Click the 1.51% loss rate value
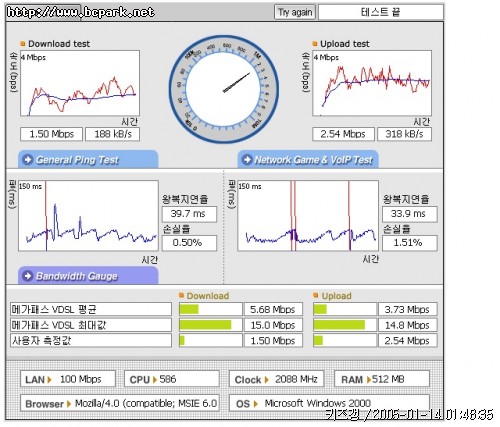Viewport: 500px width, 427px height. click(410, 243)
